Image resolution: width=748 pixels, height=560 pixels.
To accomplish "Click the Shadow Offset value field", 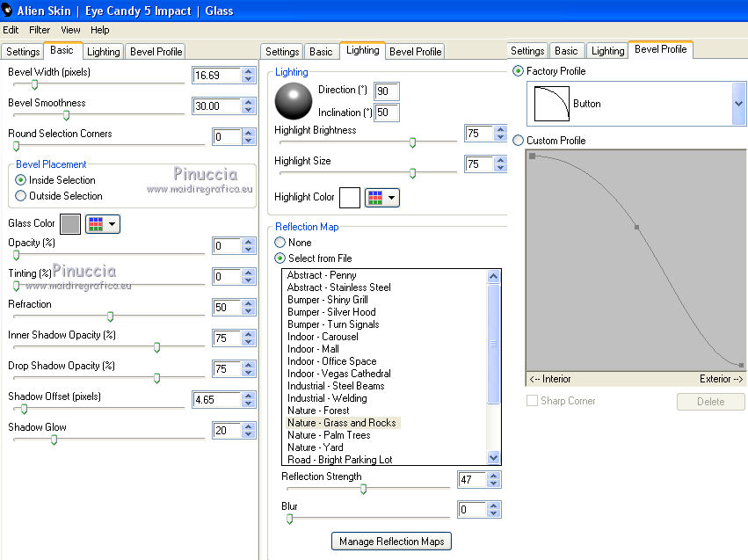I will pos(215,400).
